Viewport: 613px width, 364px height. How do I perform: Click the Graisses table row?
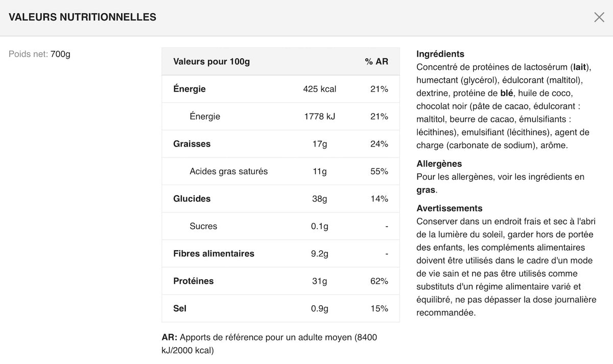click(280, 144)
